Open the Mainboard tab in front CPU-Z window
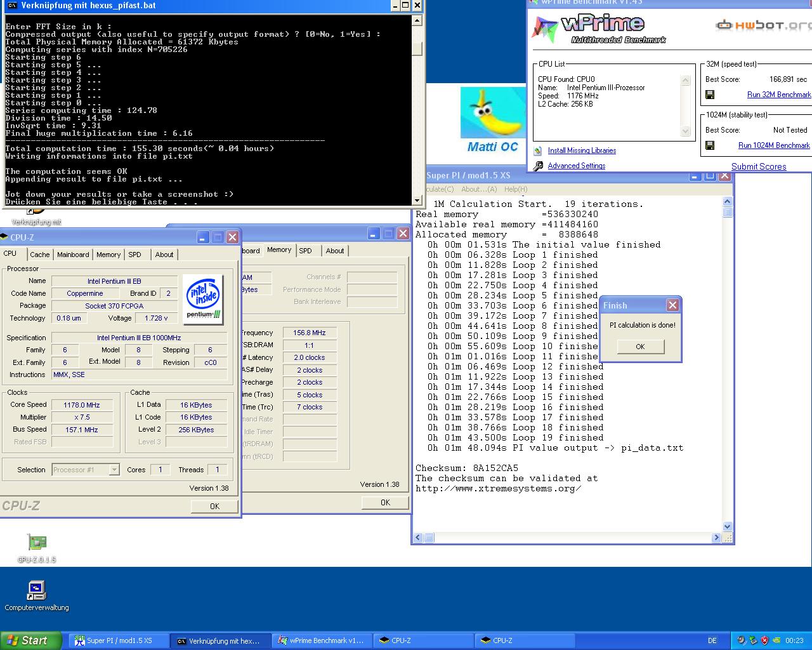The image size is (812, 650). (73, 255)
